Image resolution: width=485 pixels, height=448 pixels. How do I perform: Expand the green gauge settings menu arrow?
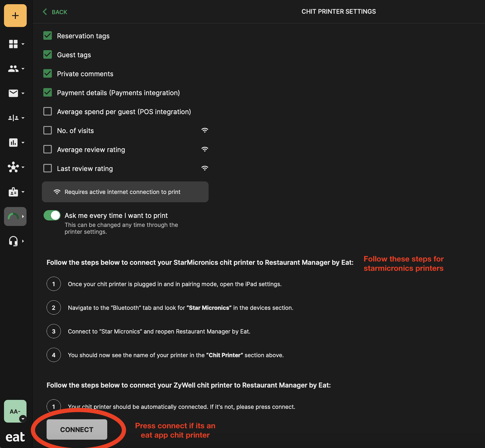23,217
